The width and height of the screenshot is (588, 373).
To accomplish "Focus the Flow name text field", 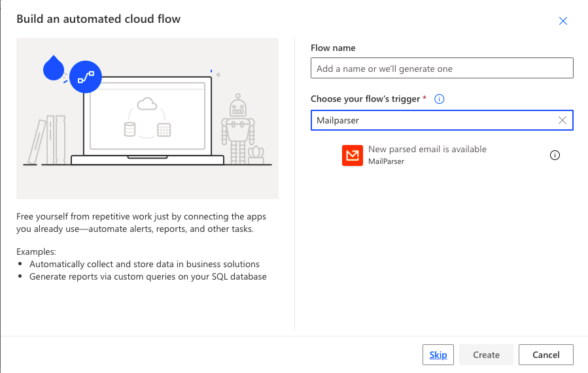I will click(441, 68).
